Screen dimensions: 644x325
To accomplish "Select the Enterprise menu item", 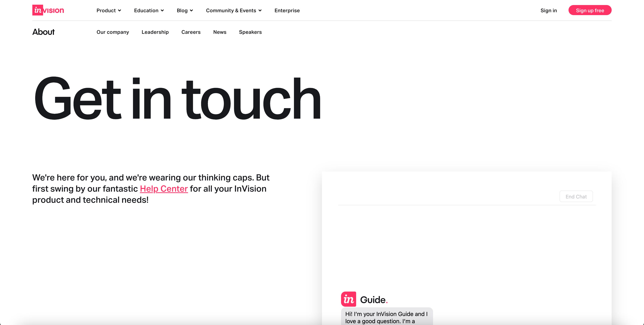I will [287, 10].
